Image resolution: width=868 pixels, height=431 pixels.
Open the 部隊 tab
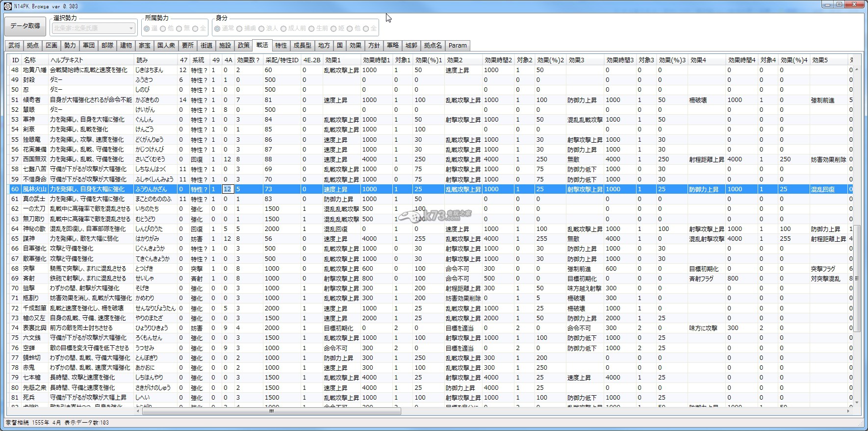click(107, 46)
